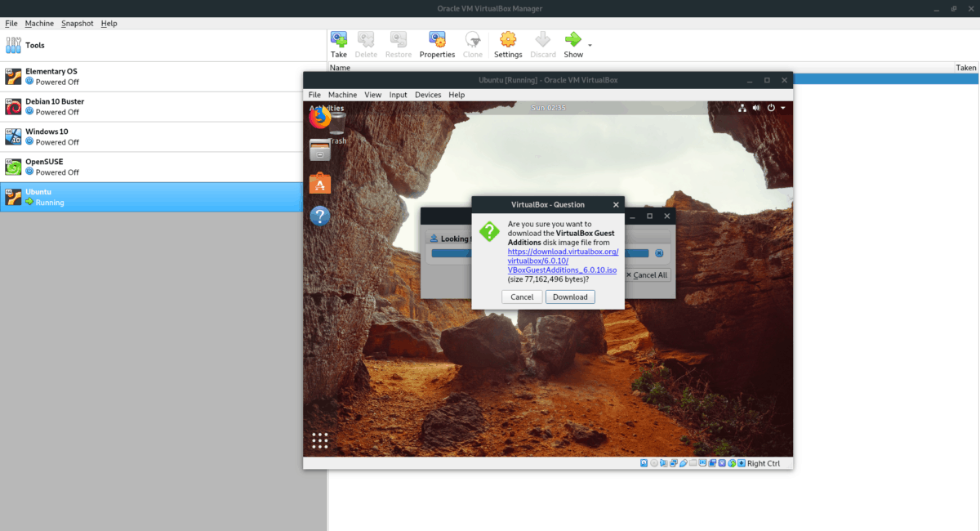Open the Ubuntu VM window Help menu
The height and width of the screenshot is (531, 980).
(457, 95)
